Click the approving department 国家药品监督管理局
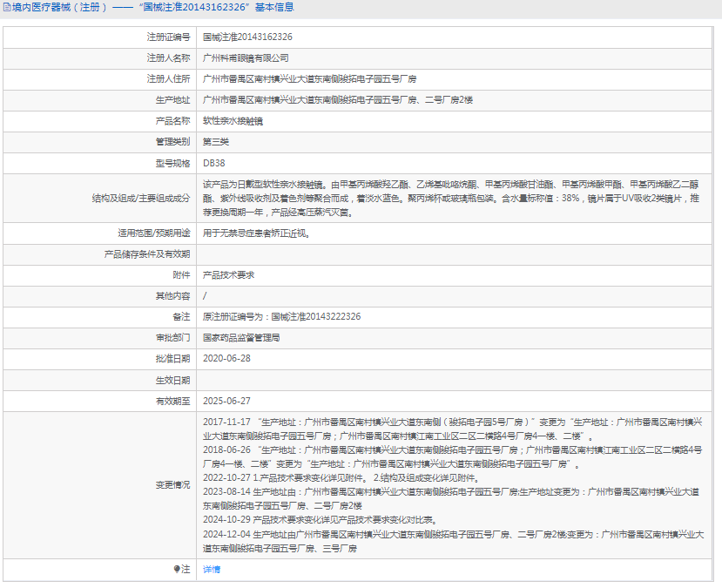This screenshot has width=722, height=588. pyautogui.click(x=241, y=337)
